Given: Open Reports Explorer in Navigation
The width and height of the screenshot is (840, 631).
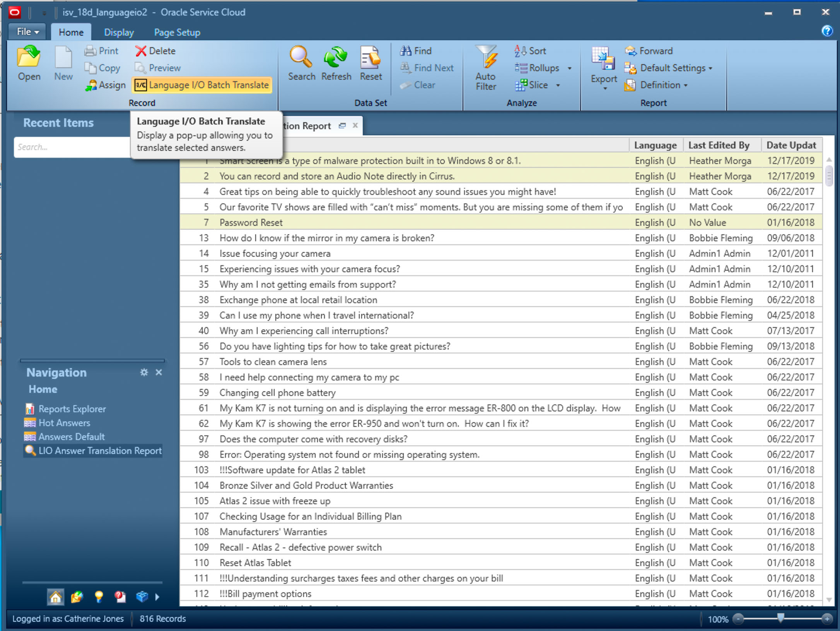Looking at the screenshot, I should click(x=72, y=409).
